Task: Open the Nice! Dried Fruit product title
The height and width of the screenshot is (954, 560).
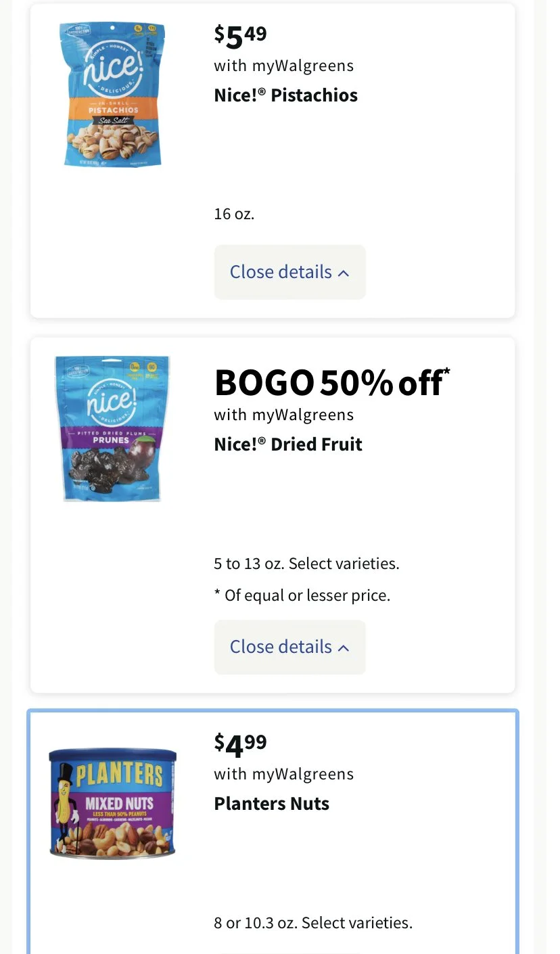Action: (x=288, y=445)
